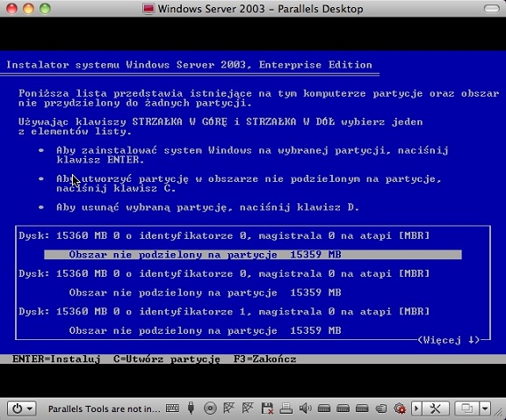Mute sound via the speaker icon
Screen dimensions: 506x420
click(306, 409)
